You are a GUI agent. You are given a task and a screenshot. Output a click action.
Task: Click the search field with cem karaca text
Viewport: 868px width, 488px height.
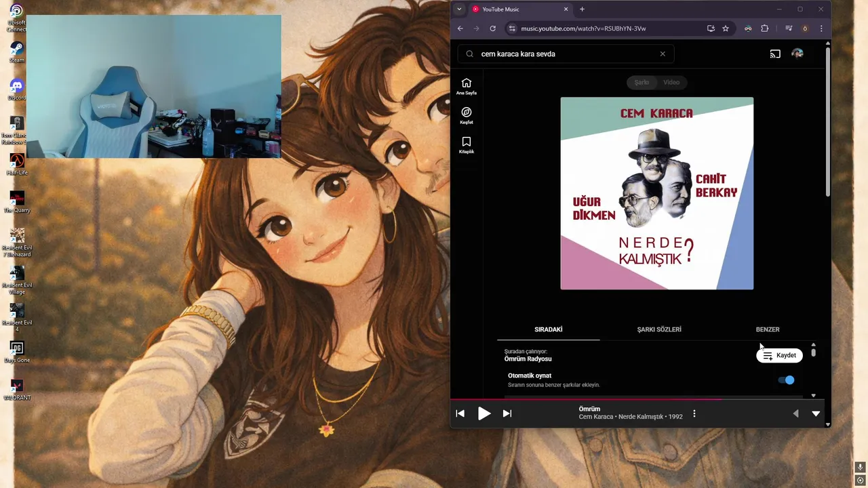pos(566,54)
